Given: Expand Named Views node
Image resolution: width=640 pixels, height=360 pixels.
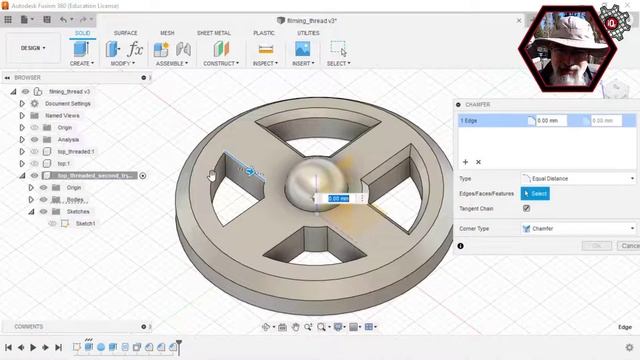Looking at the screenshot, I should pos(22,116).
